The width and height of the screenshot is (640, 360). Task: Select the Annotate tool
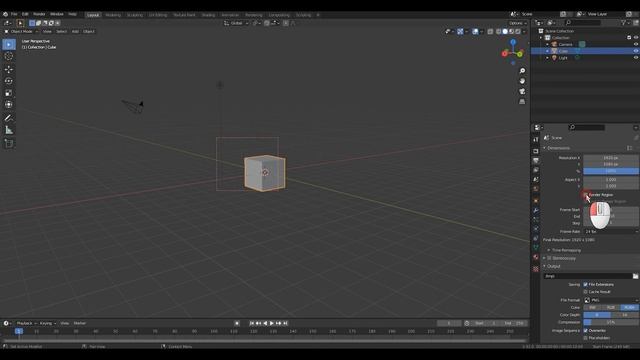pyautogui.click(x=9, y=118)
